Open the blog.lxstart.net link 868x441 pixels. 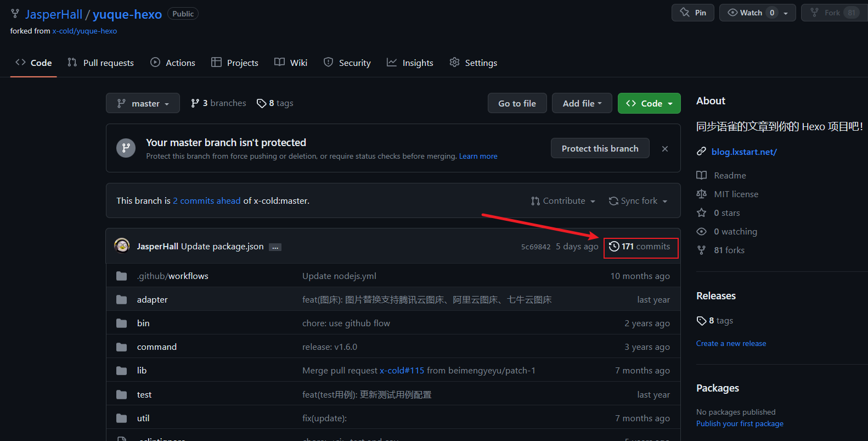(744, 152)
